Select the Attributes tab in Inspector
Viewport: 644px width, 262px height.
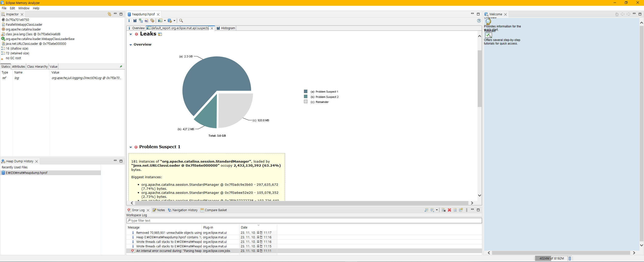(19, 67)
